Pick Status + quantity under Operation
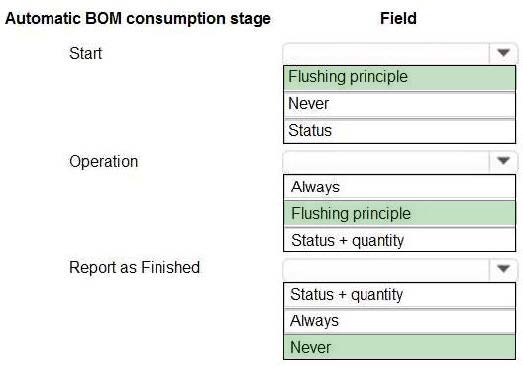This screenshot has width=523, height=378. pyautogui.click(x=399, y=240)
